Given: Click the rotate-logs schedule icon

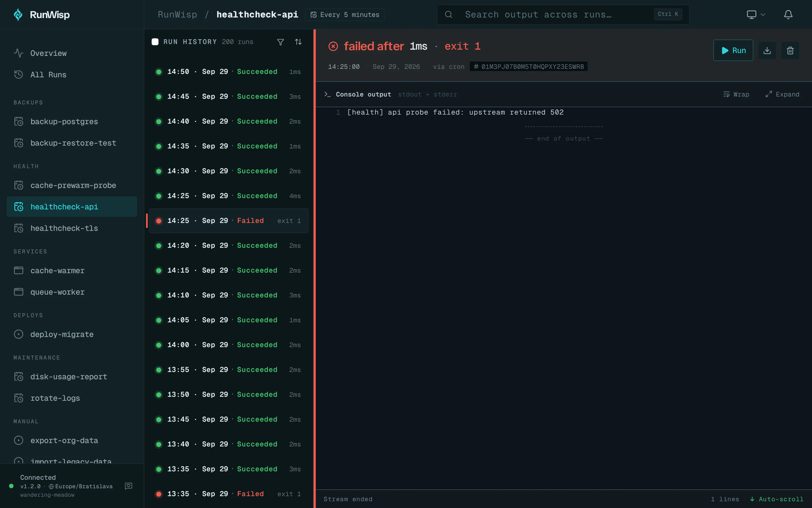Looking at the screenshot, I should pos(19,398).
